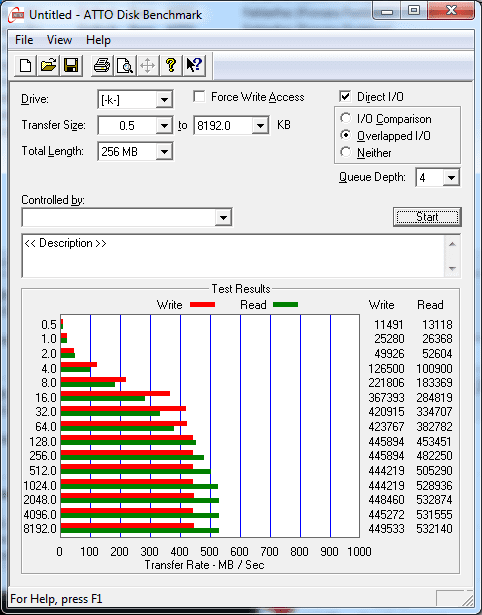Click the 8192.0 row red write bar
The width and height of the screenshot is (482, 615).
tap(127, 526)
